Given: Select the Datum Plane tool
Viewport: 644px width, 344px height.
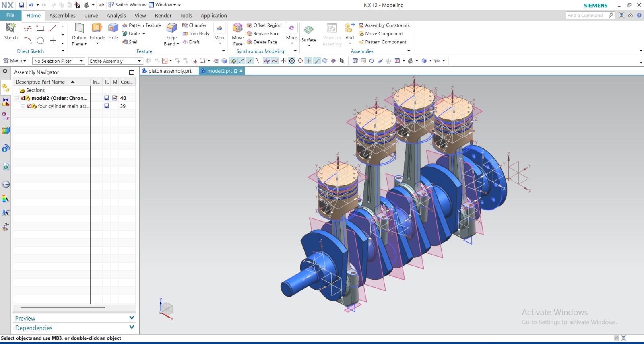Looking at the screenshot, I should click(x=79, y=28).
